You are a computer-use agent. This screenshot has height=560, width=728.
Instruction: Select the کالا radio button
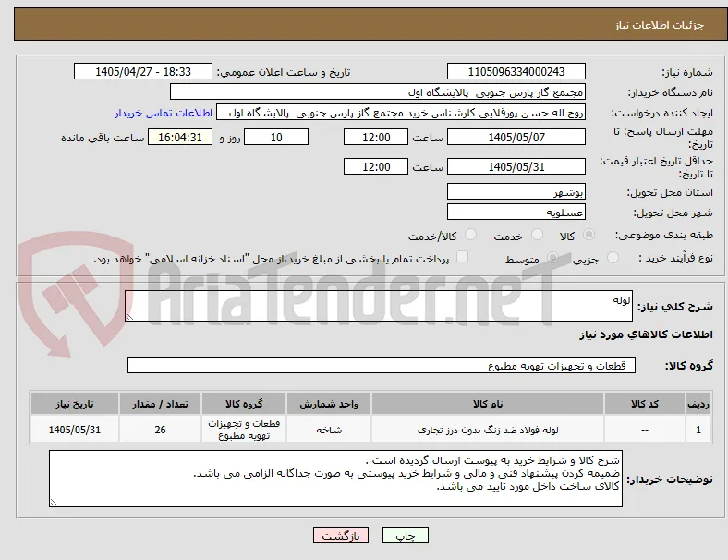(x=588, y=235)
